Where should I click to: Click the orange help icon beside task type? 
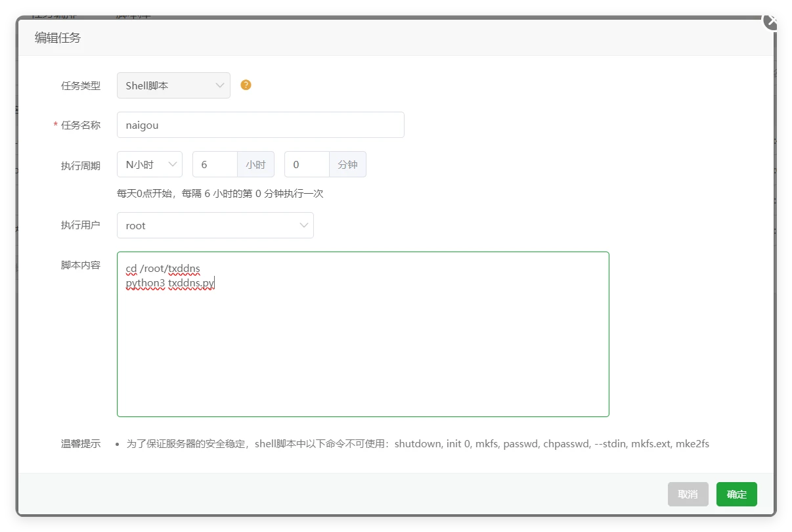tap(246, 85)
